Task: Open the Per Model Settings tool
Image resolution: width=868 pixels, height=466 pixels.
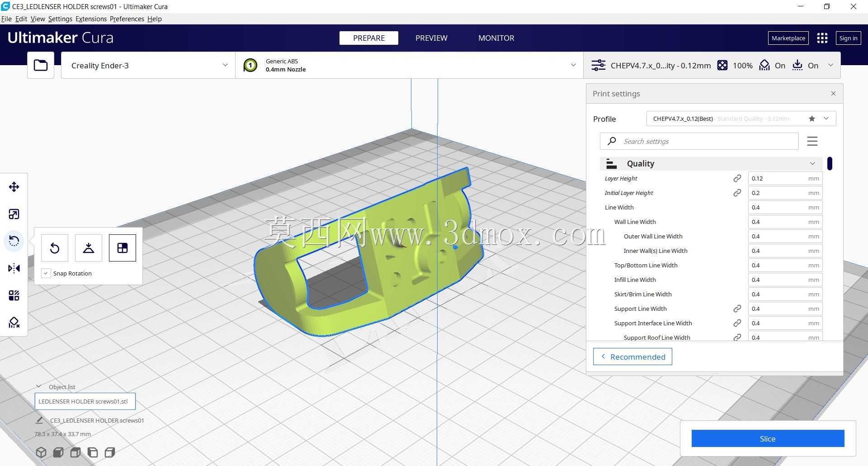Action: (14, 295)
